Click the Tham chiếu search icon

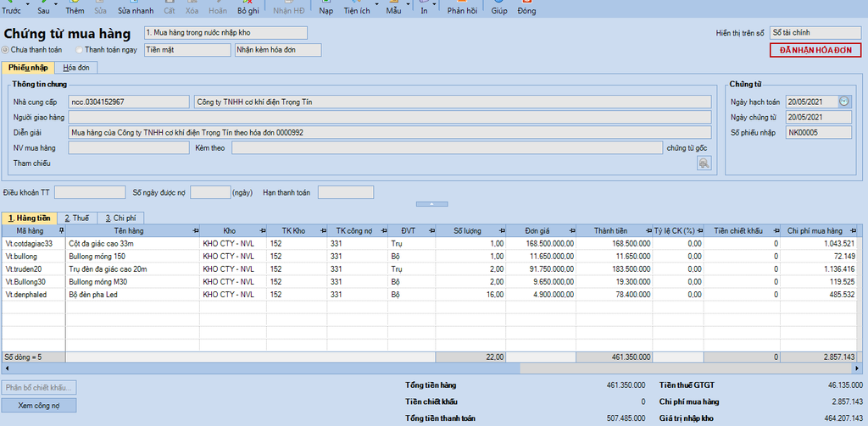[704, 163]
